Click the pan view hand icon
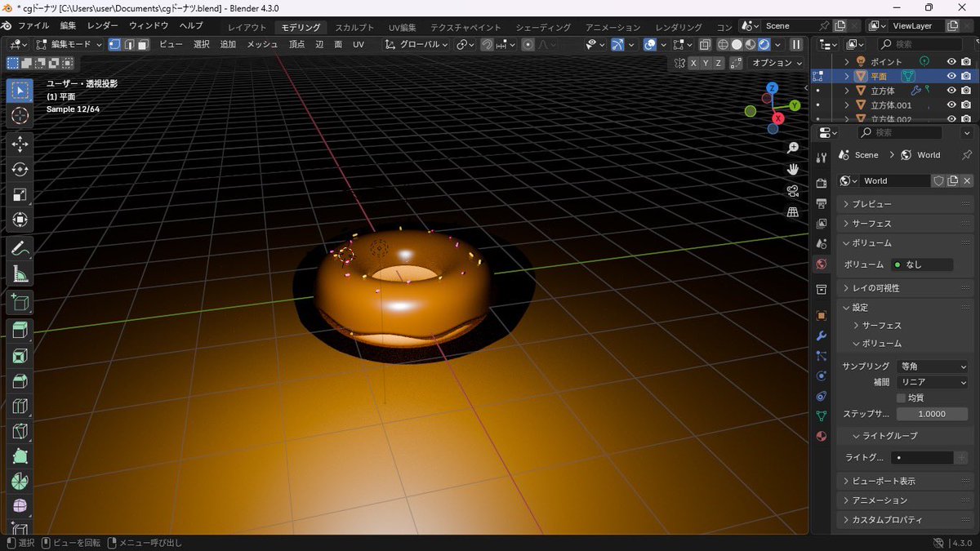Screen dimensions: 980x551 pos(792,169)
